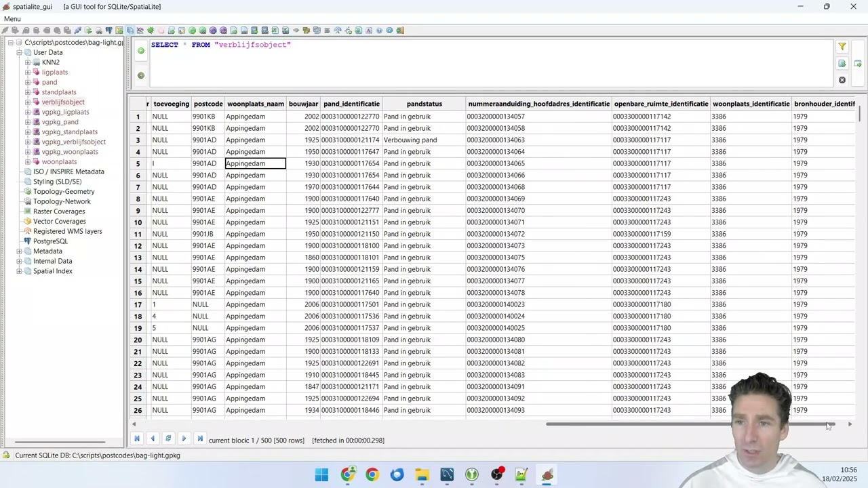Select the PostgreSQL tree item
The width and height of the screenshot is (868, 488).
coord(50,241)
